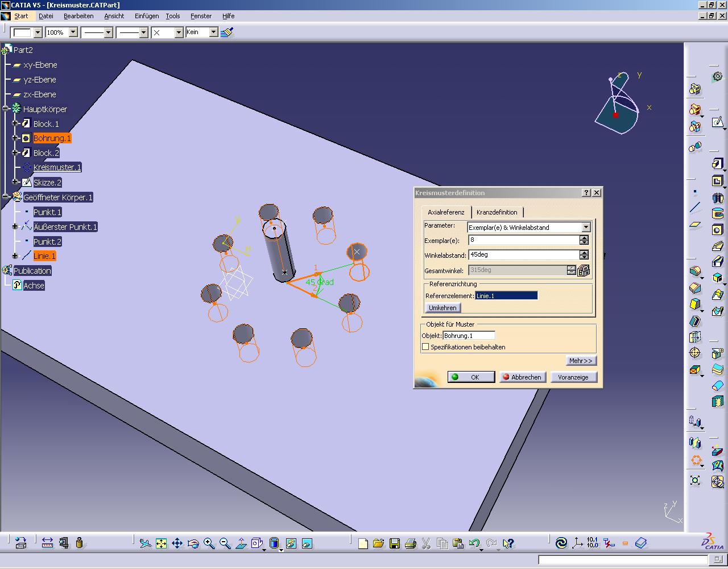Click the formula icon beside Gesamtwinkel
This screenshot has width=728, height=569.
[x=584, y=271]
